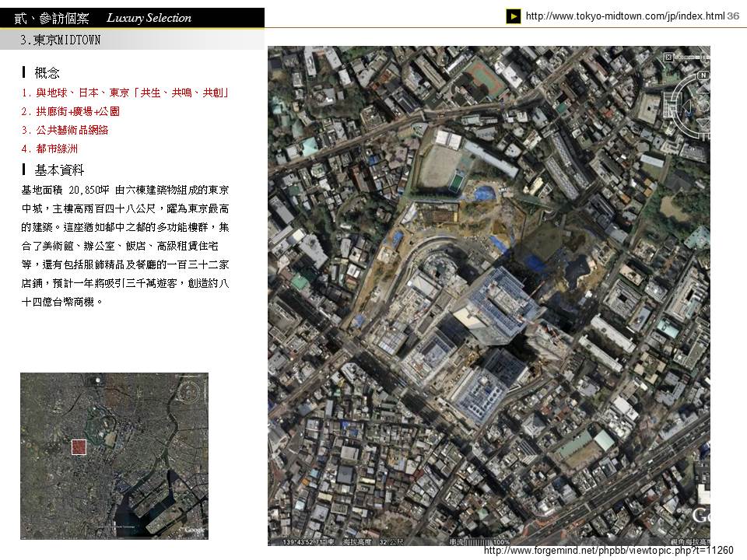Click concept item 1 about 共生、共鳴、共創

tap(125, 93)
